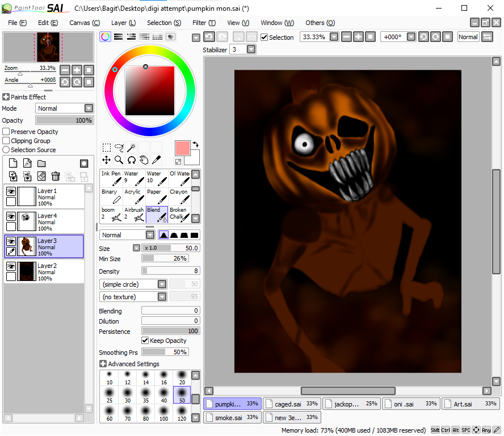504x436 pixels.
Task: Select the lasso selection tool
Action: pyautogui.click(x=119, y=148)
